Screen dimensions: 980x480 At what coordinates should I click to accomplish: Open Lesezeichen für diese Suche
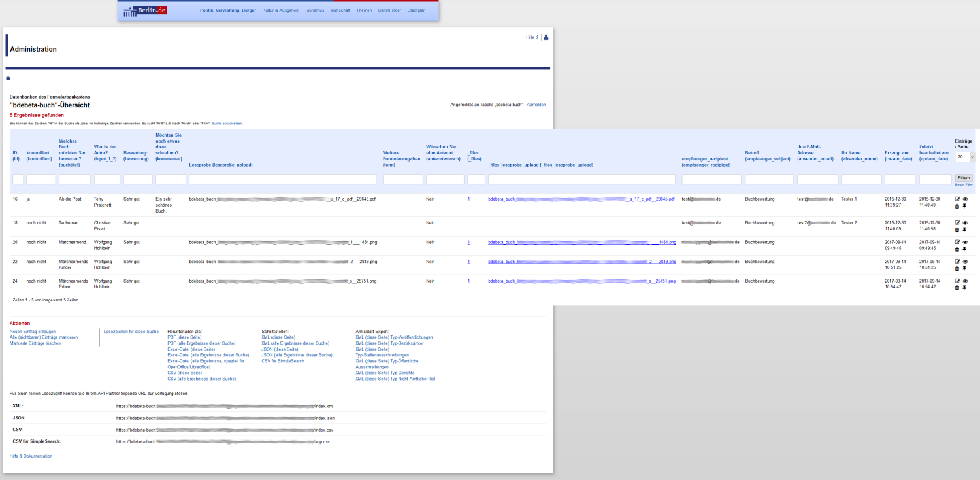click(x=131, y=332)
